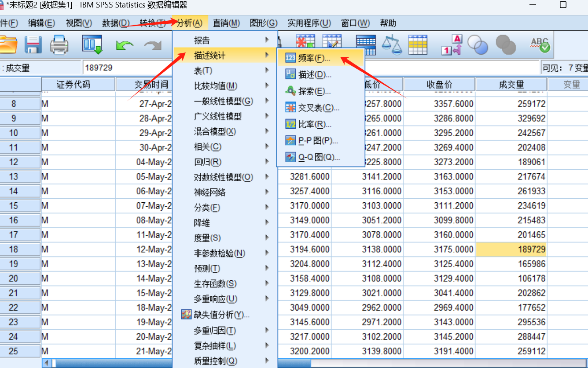
Task: Expand the 非参数检验(N) submenu
Action: click(x=225, y=253)
